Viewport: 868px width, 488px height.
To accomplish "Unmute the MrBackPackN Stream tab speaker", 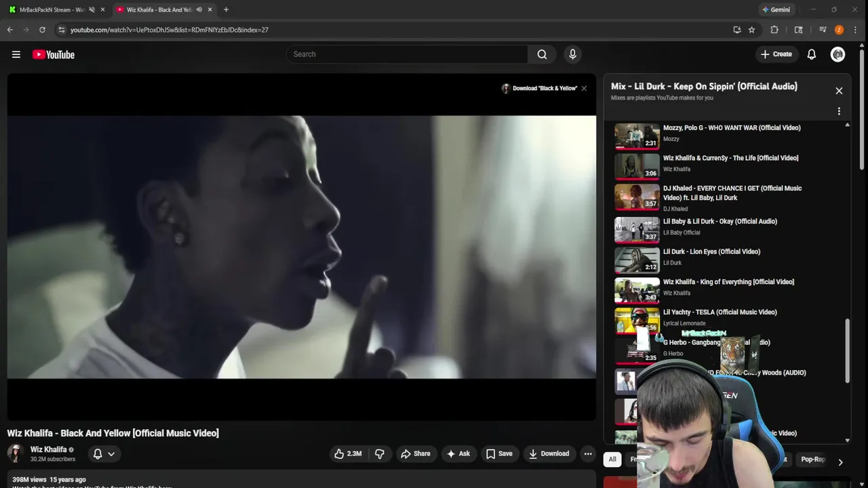I will [x=92, y=9].
